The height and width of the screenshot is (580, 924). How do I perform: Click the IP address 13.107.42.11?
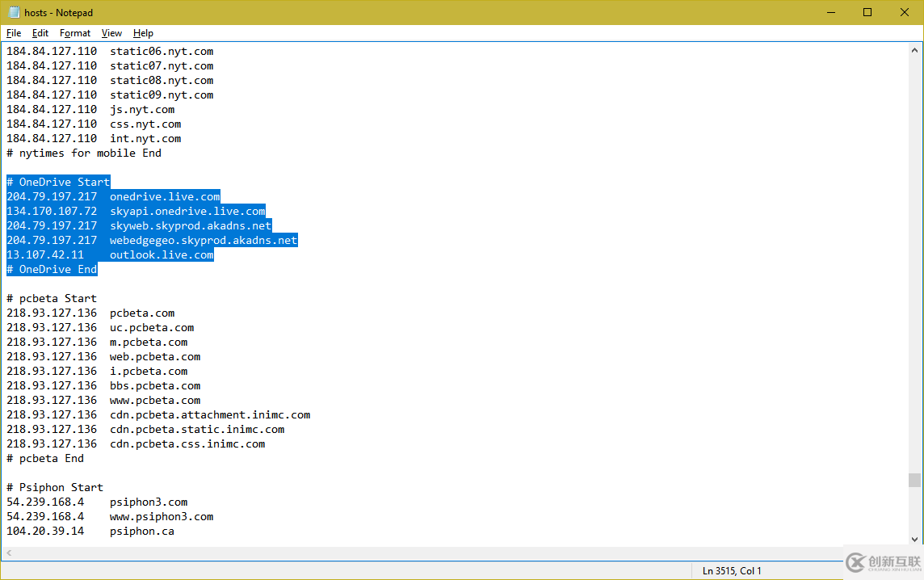pos(45,254)
